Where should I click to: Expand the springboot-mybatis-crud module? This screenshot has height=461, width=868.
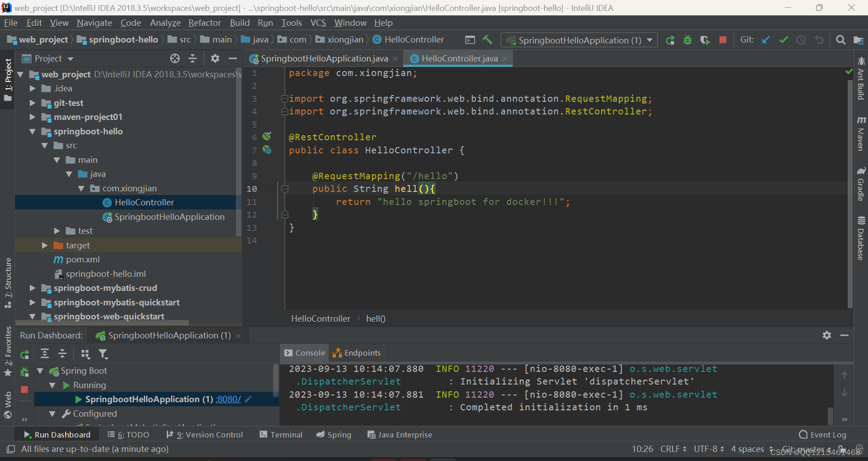[33, 288]
